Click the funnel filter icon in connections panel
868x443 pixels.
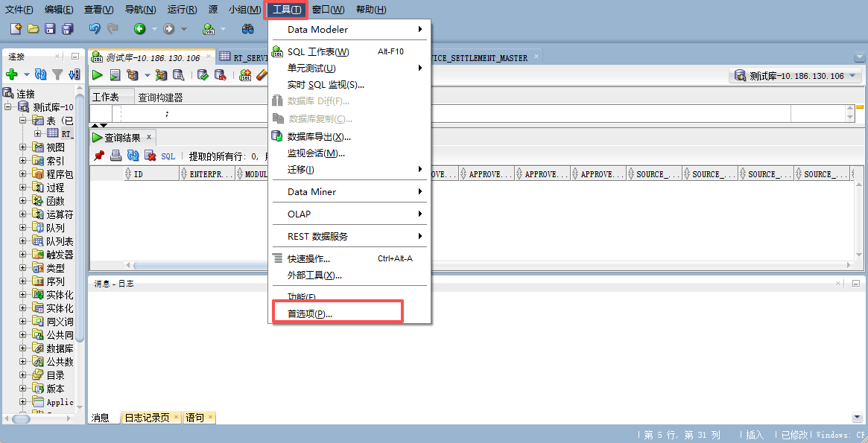(57, 74)
